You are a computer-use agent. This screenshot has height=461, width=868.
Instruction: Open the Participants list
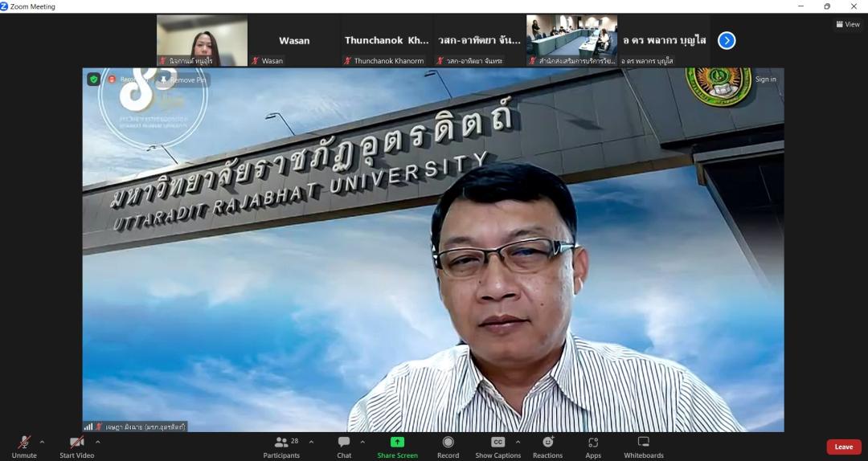pyautogui.click(x=281, y=446)
